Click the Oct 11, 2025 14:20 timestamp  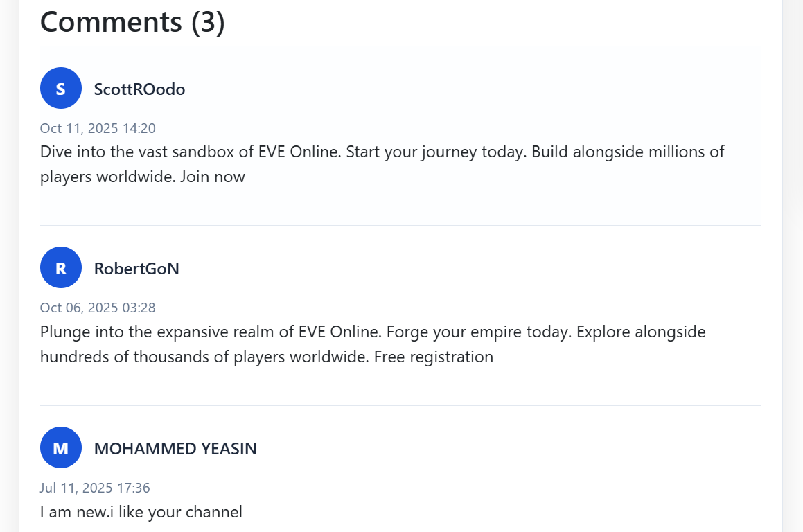[x=98, y=128]
